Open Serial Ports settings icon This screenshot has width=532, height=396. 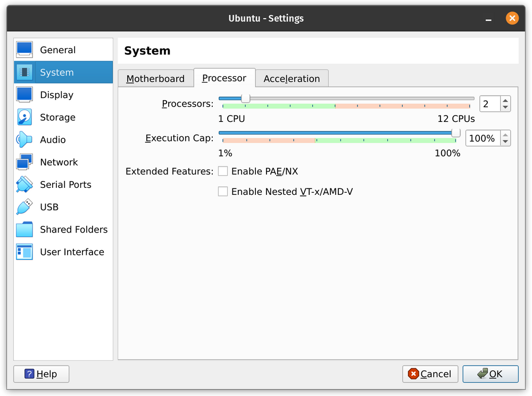pos(24,184)
